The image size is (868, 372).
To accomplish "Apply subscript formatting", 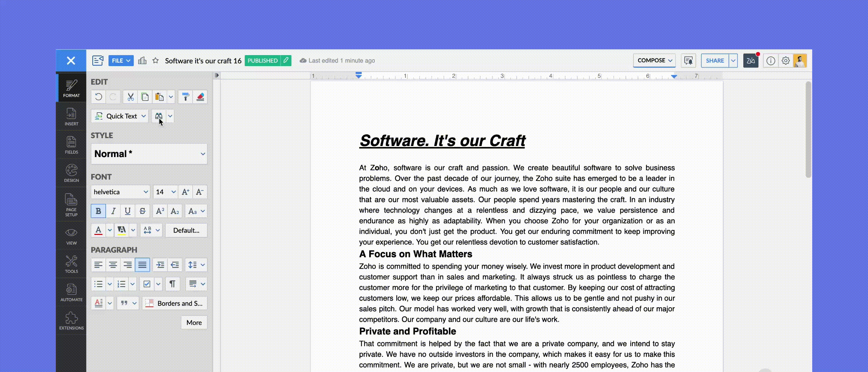I will coord(175,211).
